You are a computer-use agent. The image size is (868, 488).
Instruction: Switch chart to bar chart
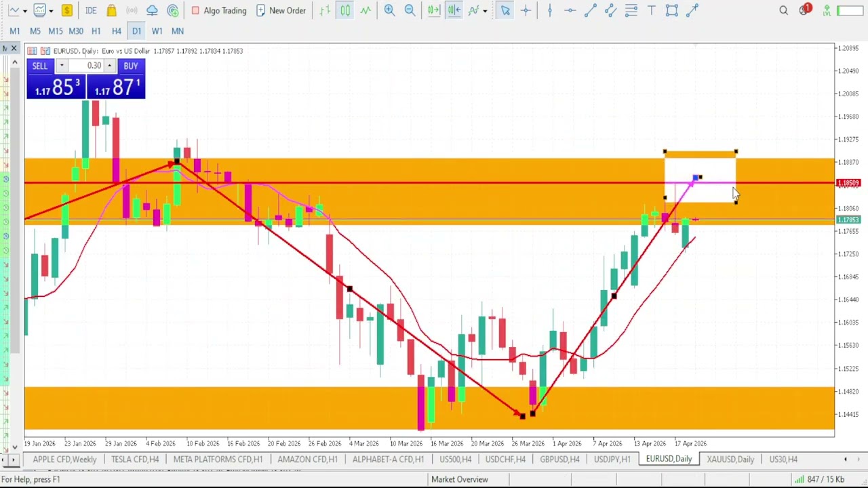[325, 10]
